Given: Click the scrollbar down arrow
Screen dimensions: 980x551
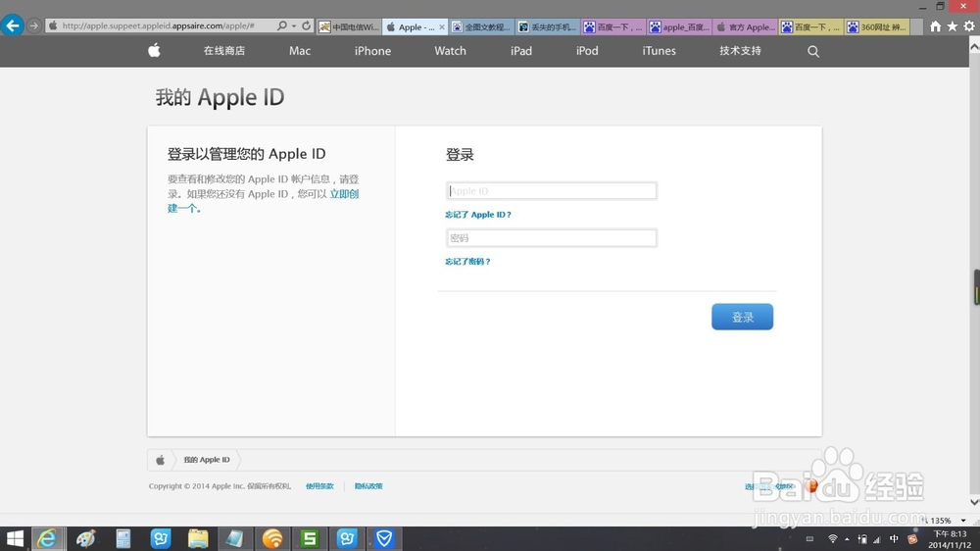Looking at the screenshot, I should (x=974, y=502).
